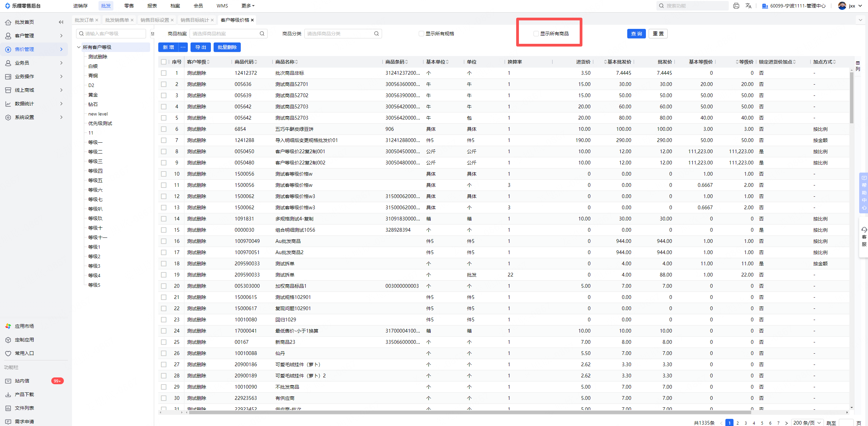Collapse the 所有客户等级 tree node

79,47
